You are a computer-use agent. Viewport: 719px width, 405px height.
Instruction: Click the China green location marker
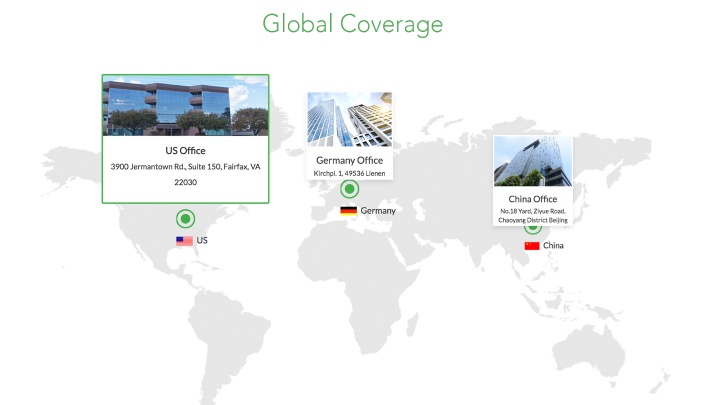tap(532, 229)
